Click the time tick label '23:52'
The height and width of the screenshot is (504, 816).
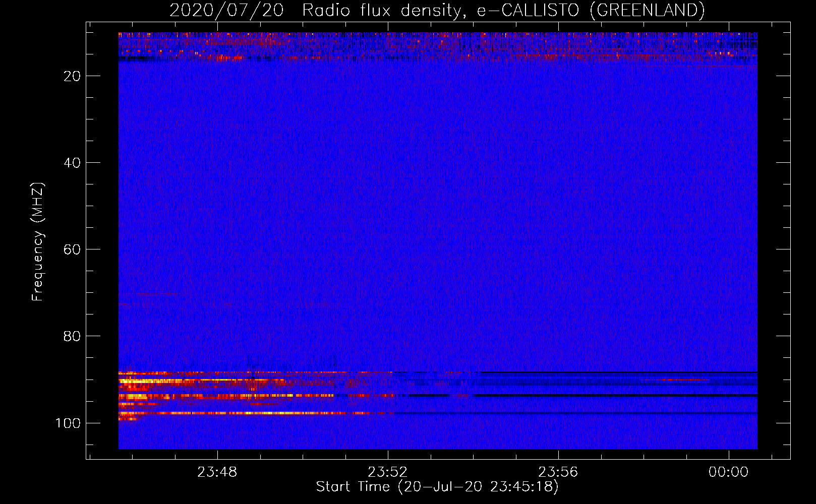point(388,472)
